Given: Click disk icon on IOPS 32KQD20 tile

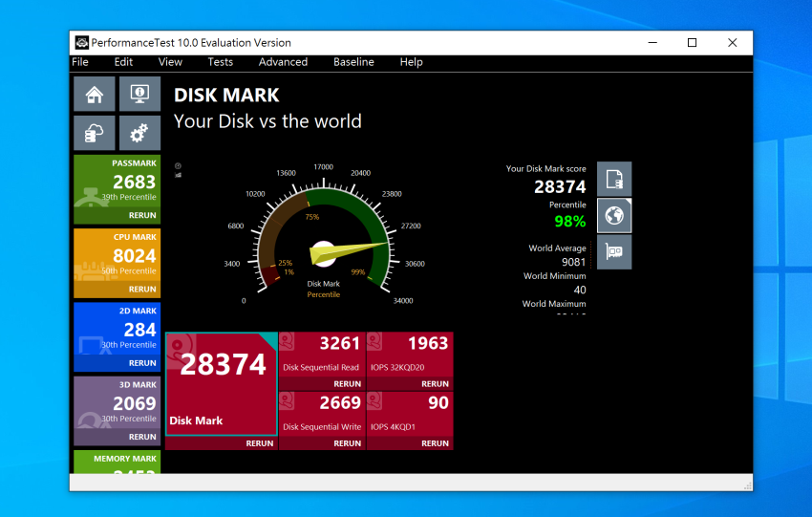Looking at the screenshot, I should click(x=374, y=341).
